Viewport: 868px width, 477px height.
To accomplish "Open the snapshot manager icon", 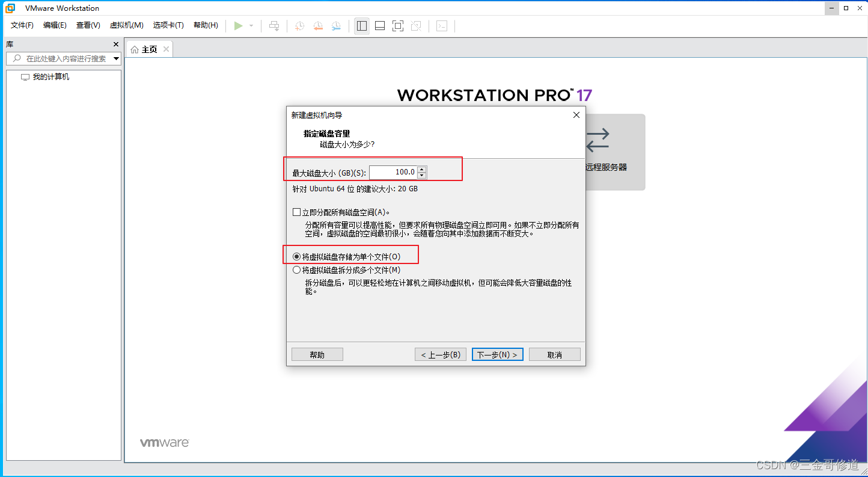I will 336,26.
